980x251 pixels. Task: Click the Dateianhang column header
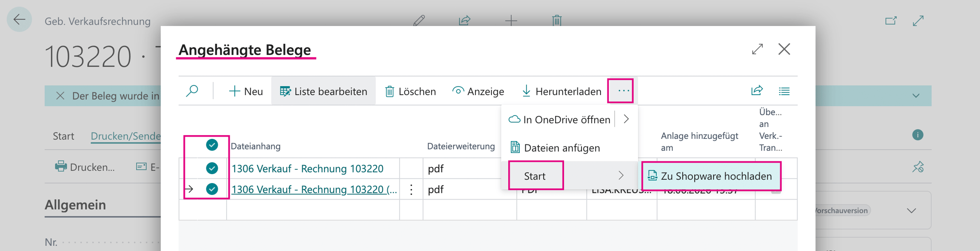coord(256,146)
